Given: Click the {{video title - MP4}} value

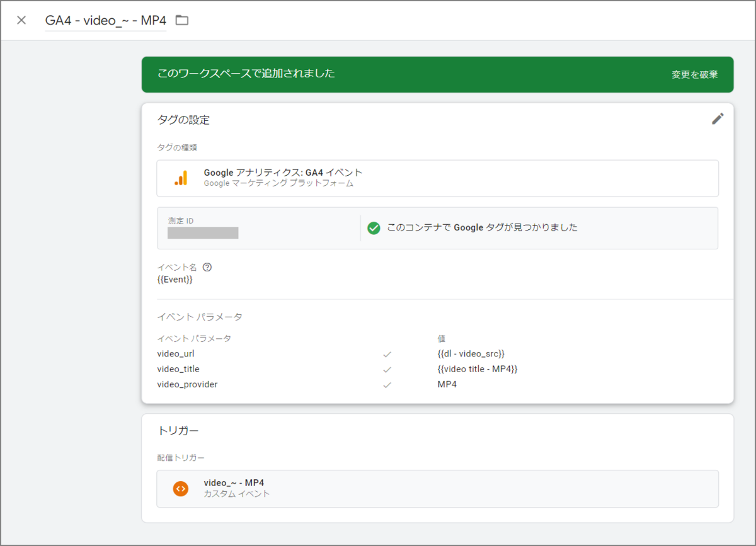Looking at the screenshot, I should (x=478, y=369).
